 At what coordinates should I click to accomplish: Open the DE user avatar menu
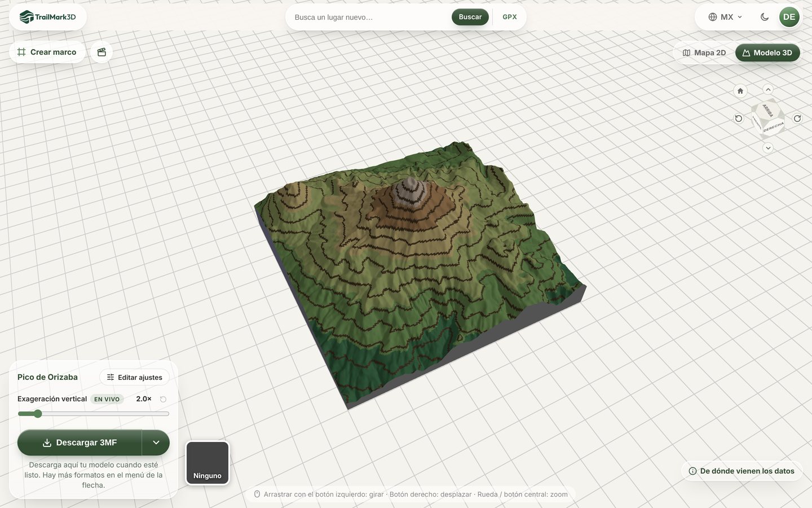point(789,17)
